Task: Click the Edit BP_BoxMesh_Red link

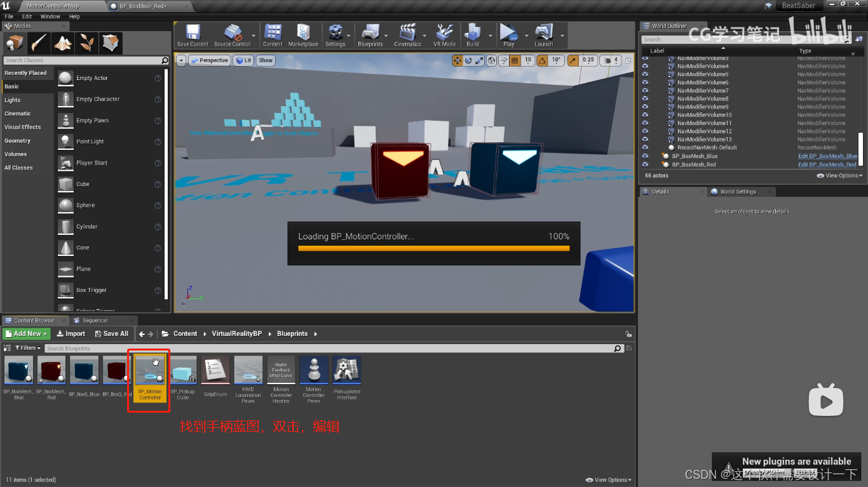Action: pyautogui.click(x=827, y=164)
